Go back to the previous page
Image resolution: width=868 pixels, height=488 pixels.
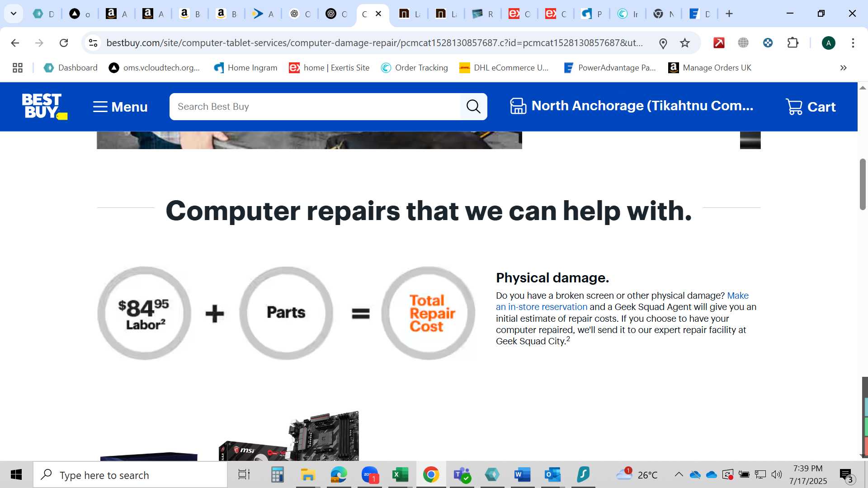click(x=15, y=43)
